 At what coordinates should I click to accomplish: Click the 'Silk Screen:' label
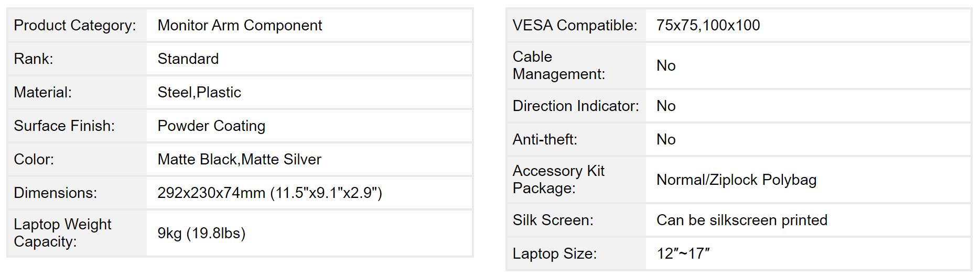(553, 220)
